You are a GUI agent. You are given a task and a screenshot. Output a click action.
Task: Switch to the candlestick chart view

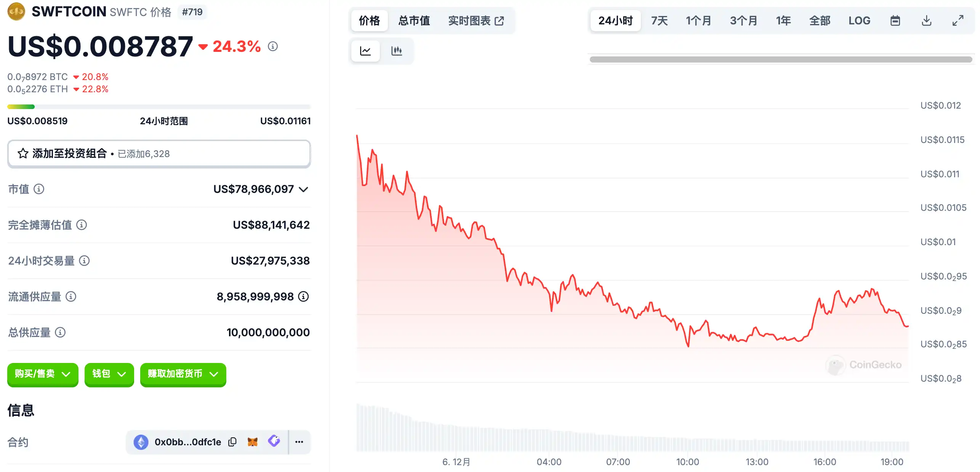coord(396,51)
